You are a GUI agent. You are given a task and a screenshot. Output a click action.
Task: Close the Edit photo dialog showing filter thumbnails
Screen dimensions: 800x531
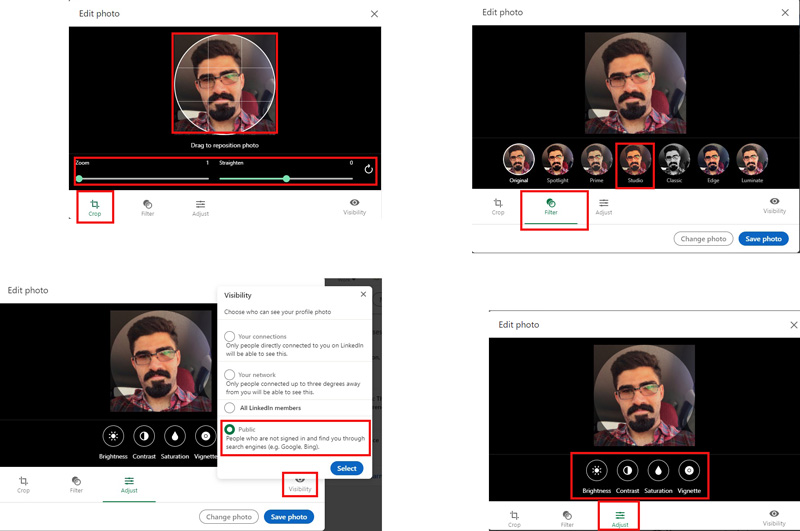pos(785,12)
